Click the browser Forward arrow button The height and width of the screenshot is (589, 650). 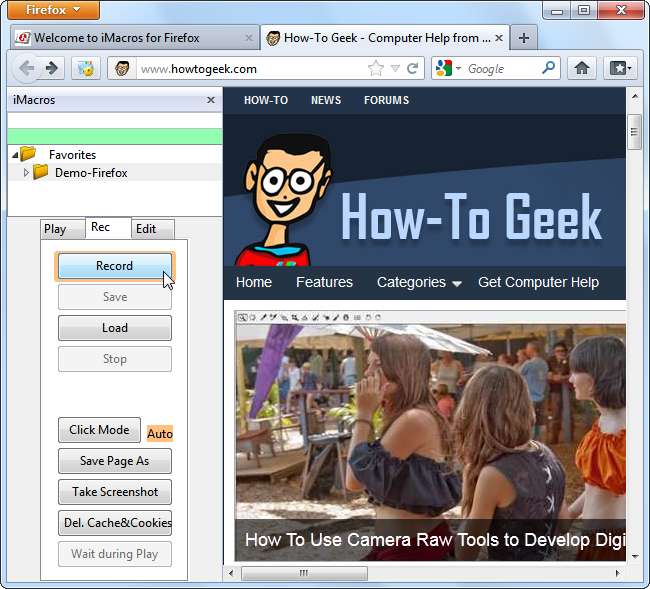pyautogui.click(x=53, y=68)
